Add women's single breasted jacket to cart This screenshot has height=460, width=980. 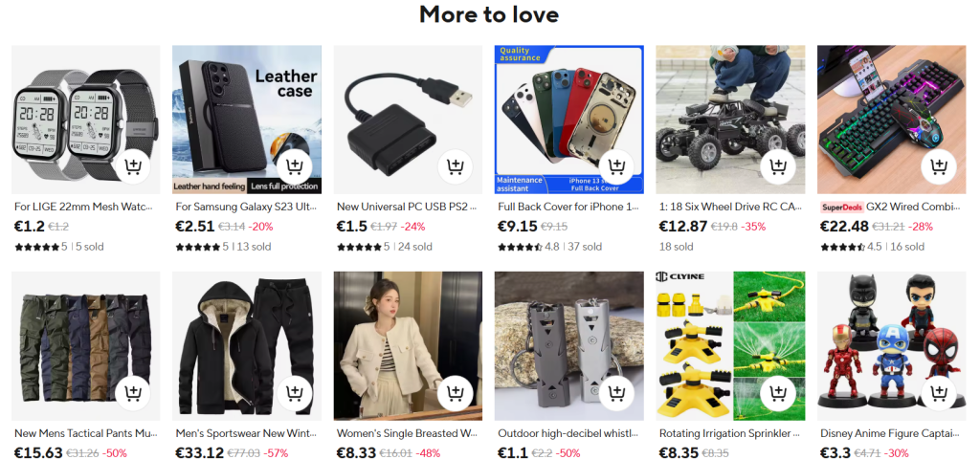[x=455, y=394]
